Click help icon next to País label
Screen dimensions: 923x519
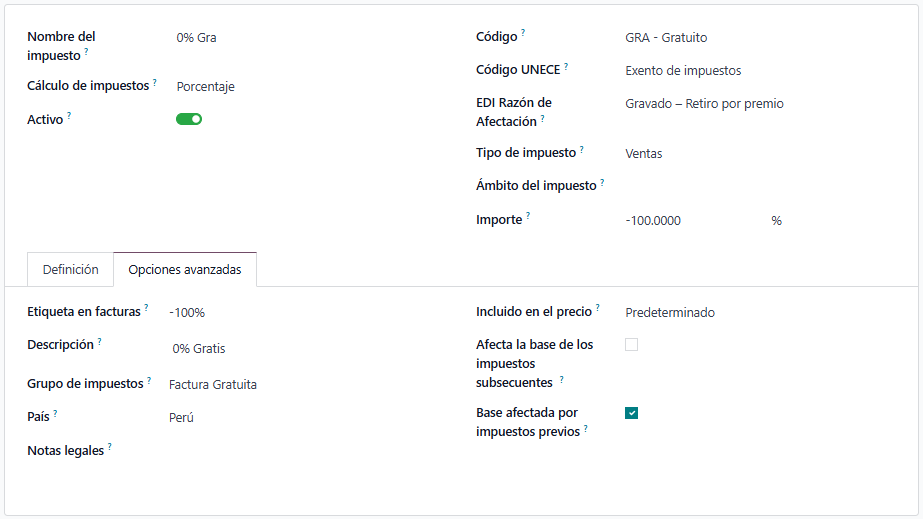(x=55, y=412)
